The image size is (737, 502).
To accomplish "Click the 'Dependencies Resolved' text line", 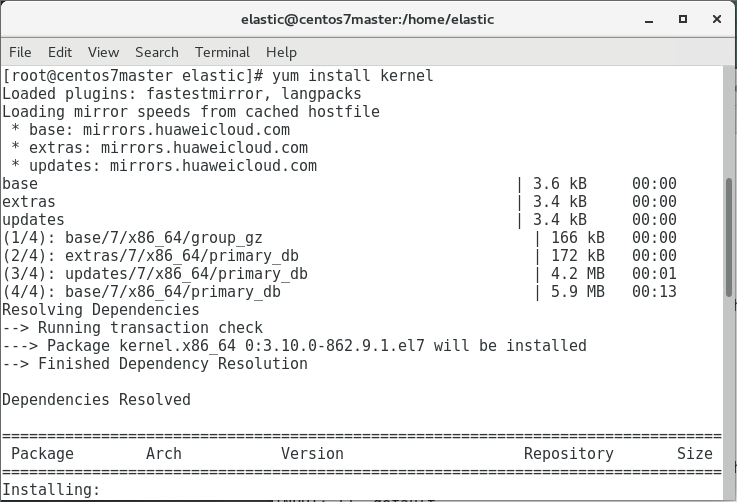I will (x=96, y=400).
